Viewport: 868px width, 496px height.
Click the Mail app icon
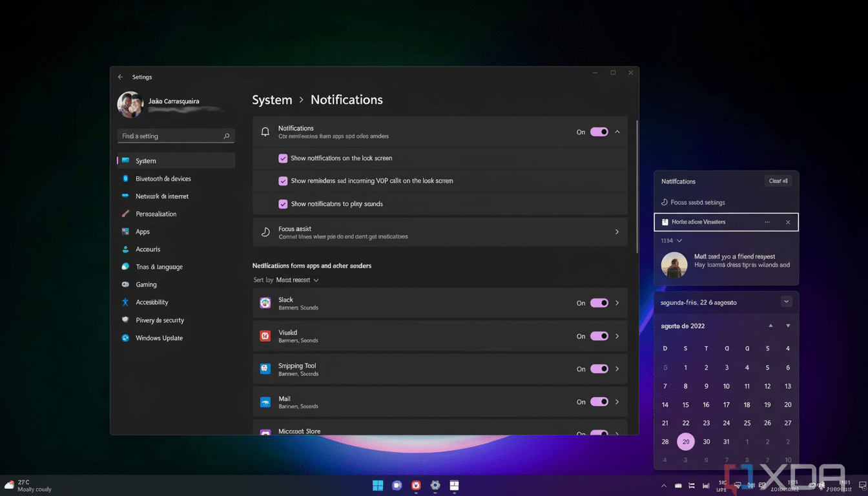pos(264,401)
